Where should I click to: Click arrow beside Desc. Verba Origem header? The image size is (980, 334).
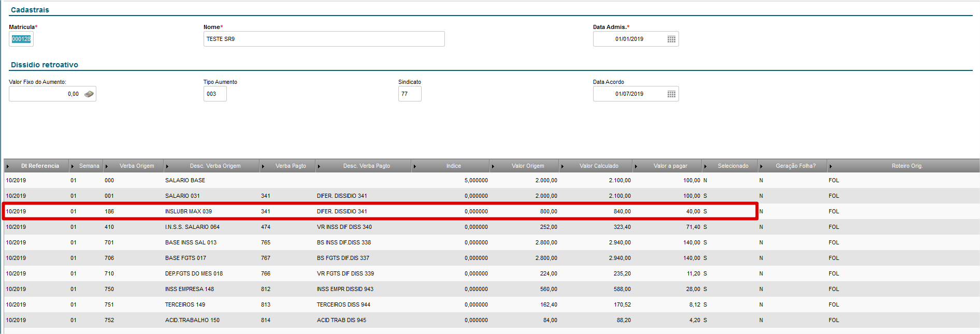pos(167,166)
